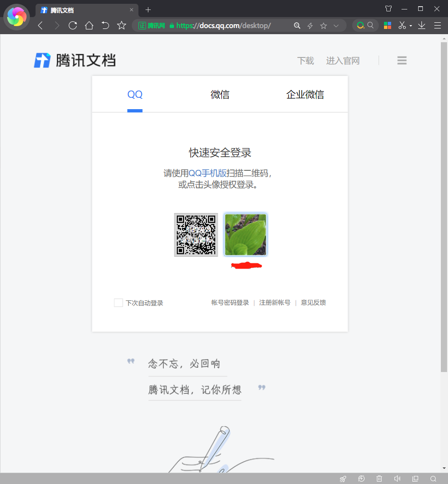The image size is (448, 484).
Task: Click the scrollbar down arrow
Action: [444, 468]
